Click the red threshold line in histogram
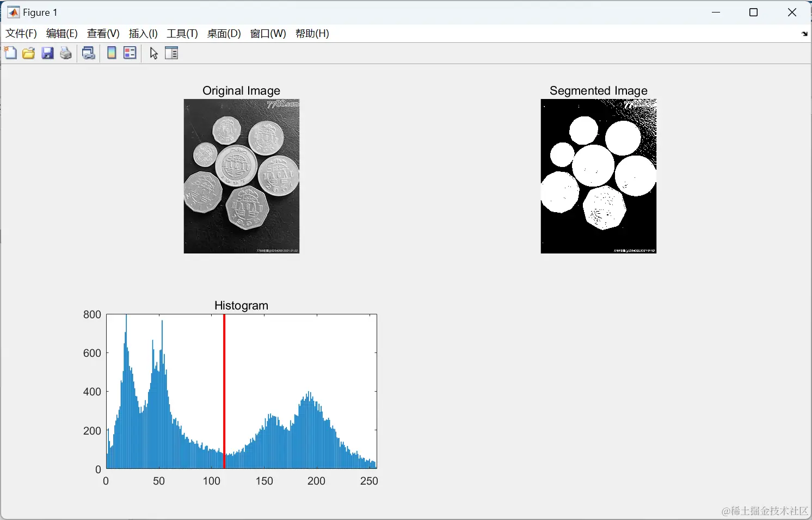Viewport: 812px width, 520px height. pyautogui.click(x=224, y=391)
